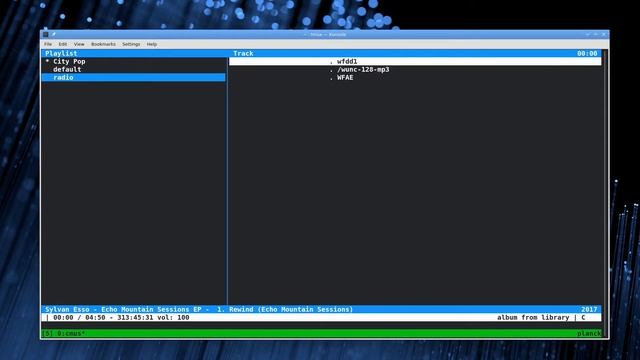
Task: Minimize the Konsole window
Action: tap(587, 35)
